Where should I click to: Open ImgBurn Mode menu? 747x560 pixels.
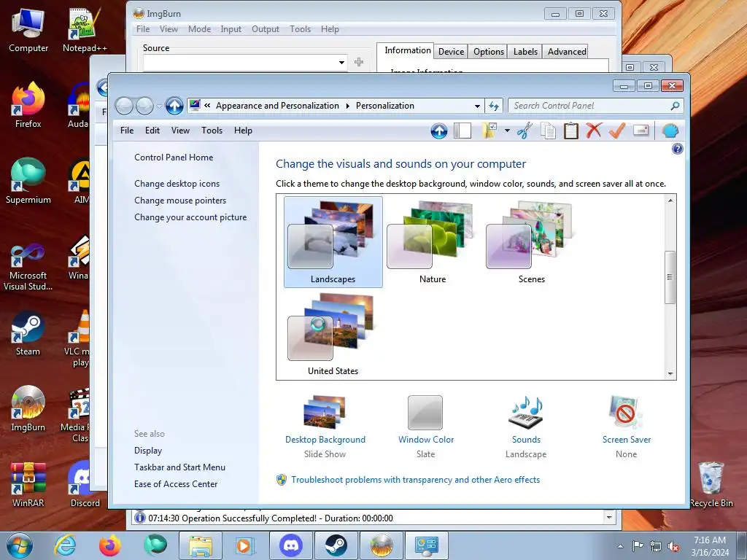(199, 29)
